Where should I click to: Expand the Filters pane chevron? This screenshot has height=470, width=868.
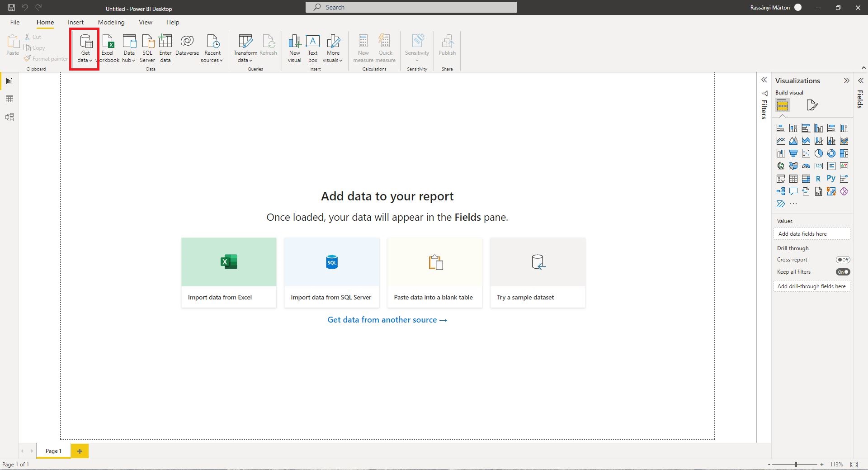(x=764, y=80)
